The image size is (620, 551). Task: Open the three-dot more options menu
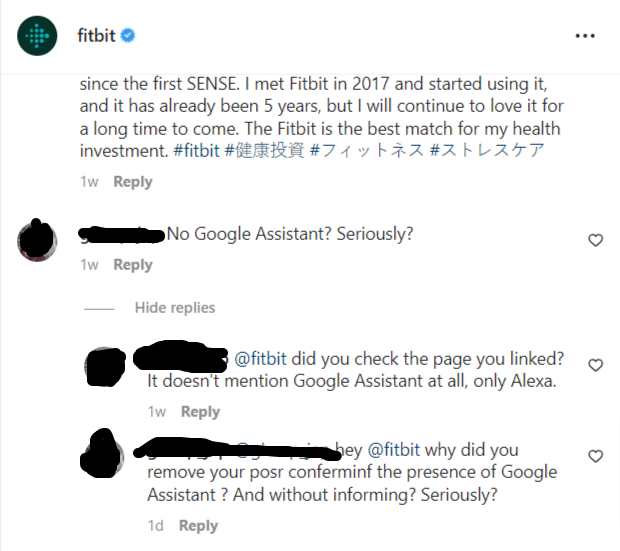(585, 36)
